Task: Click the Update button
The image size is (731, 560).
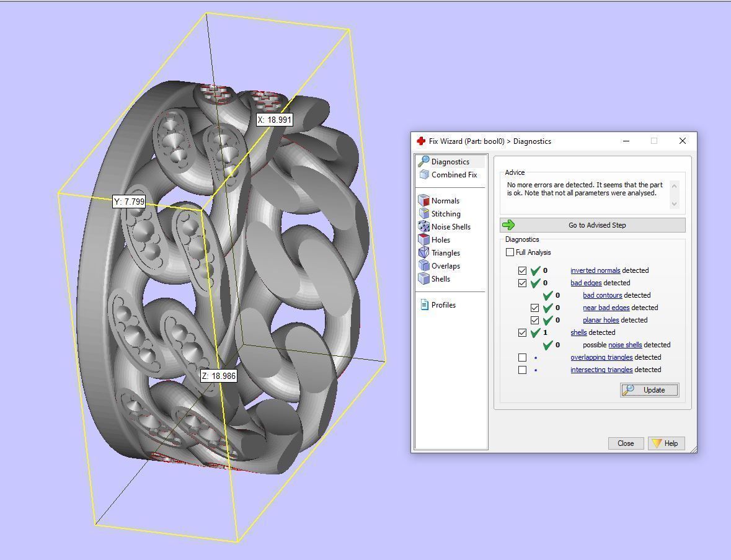Action: [649, 390]
